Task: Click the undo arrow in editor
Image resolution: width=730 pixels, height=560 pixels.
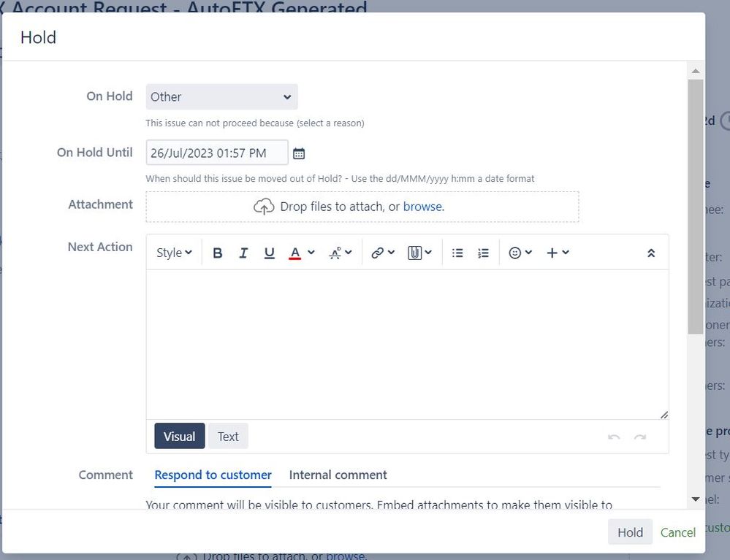Action: click(x=614, y=437)
